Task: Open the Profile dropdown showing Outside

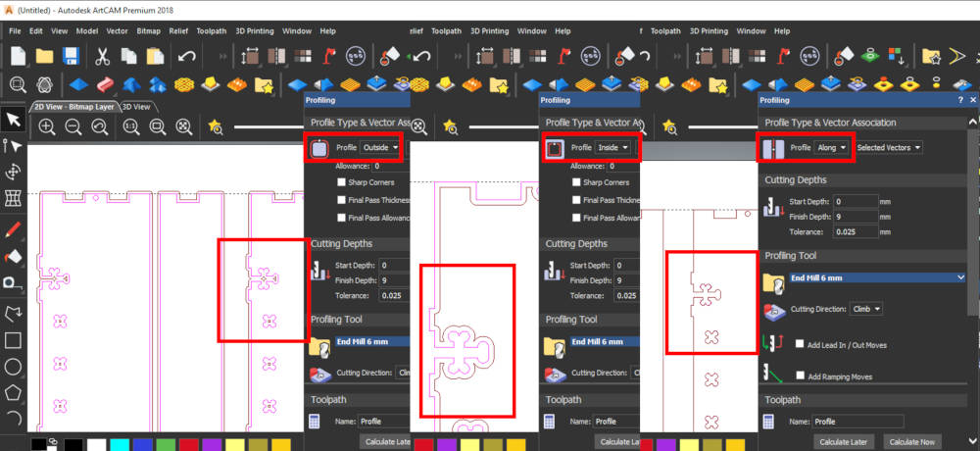Action: point(381,148)
